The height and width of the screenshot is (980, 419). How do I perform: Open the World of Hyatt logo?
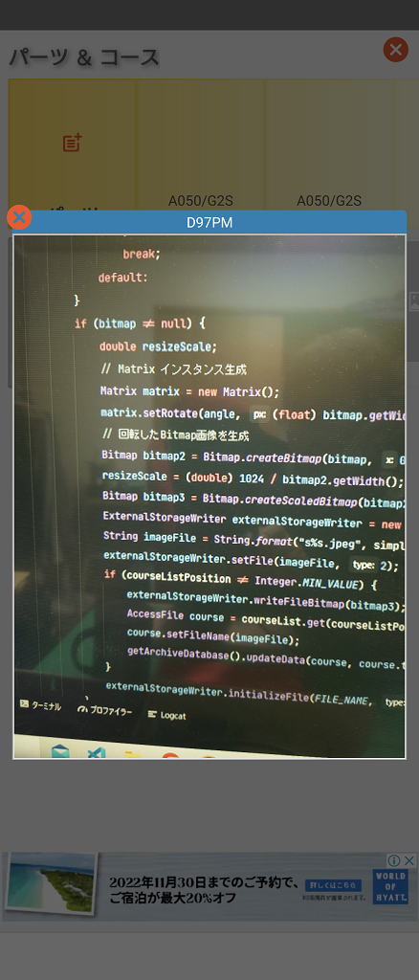point(391,887)
